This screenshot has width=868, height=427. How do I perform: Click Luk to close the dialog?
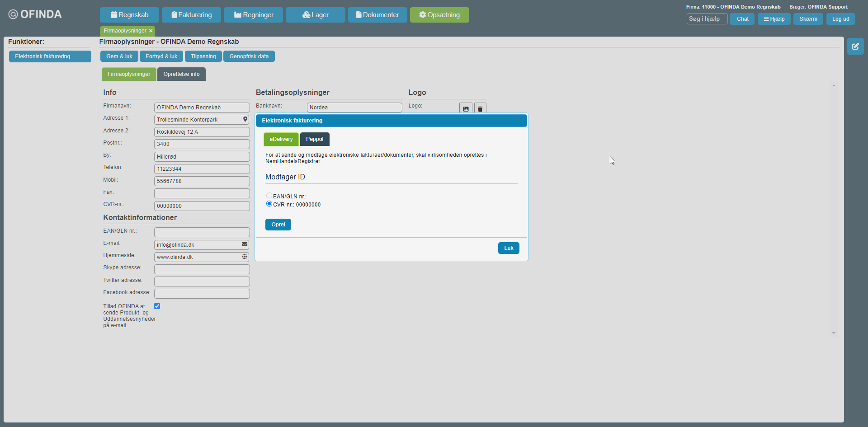[x=509, y=248]
